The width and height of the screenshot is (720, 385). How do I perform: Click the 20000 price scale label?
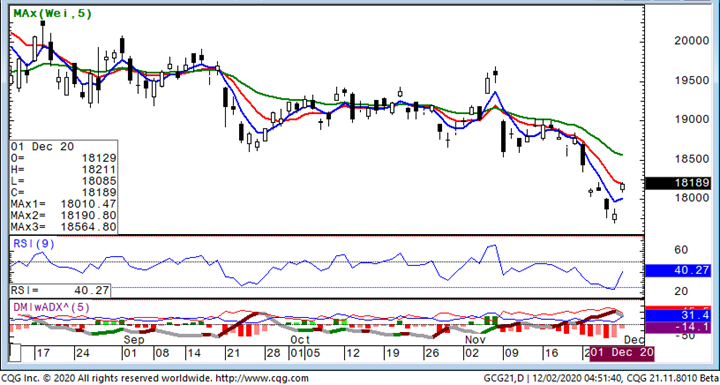pyautogui.click(x=692, y=41)
